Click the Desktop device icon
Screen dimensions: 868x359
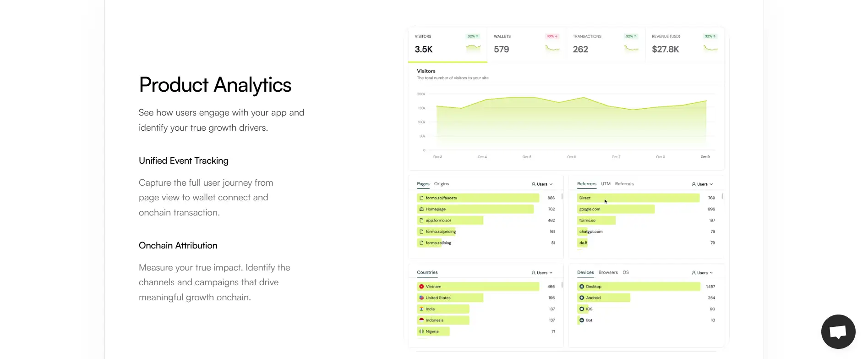click(582, 287)
